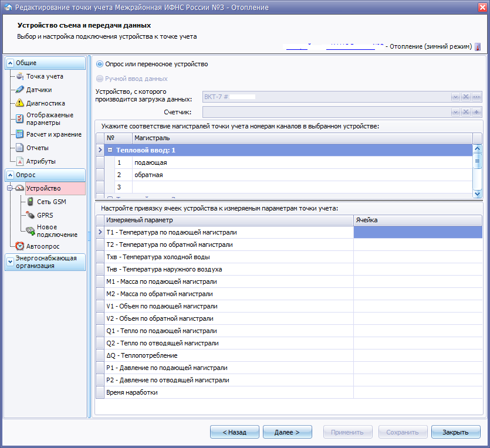Open the Счетчик dropdown arrow
490x448 pixels.
coord(455,112)
